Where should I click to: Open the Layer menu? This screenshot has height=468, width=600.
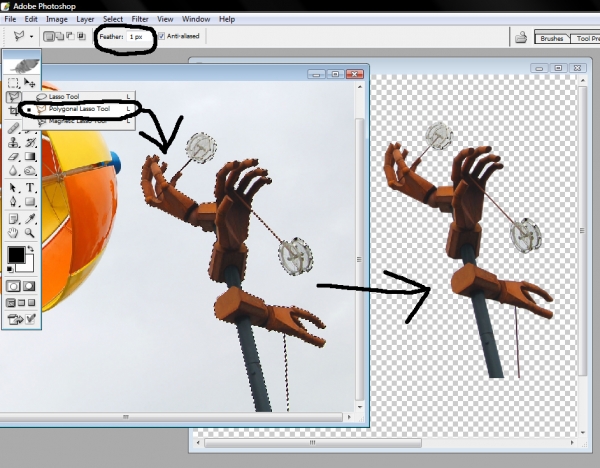point(85,19)
